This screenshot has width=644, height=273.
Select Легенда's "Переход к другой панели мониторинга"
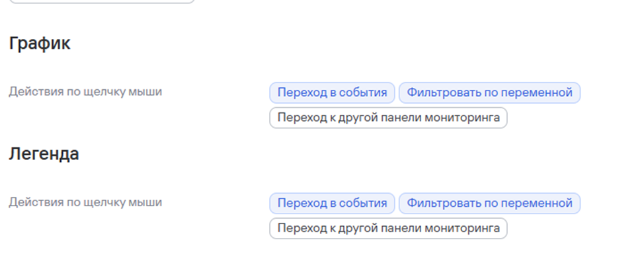pyautogui.click(x=388, y=228)
